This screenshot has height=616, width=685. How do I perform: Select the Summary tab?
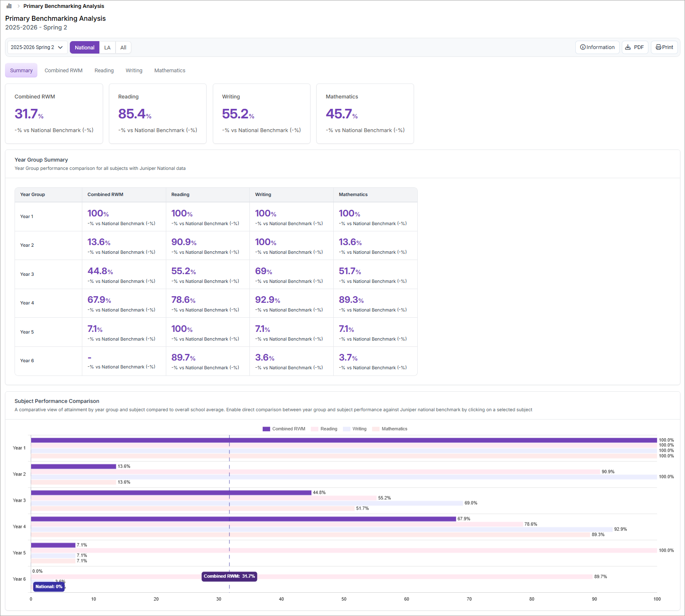pyautogui.click(x=21, y=71)
